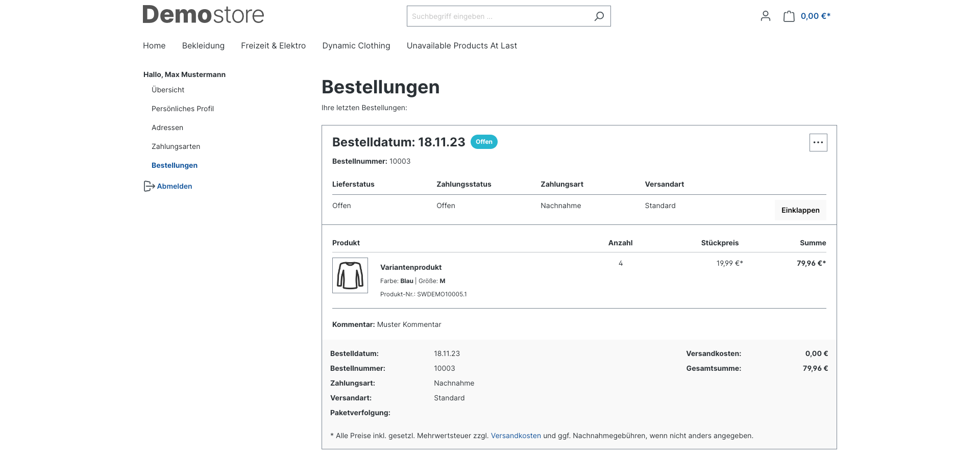Click the cart total 0,00 €*
The height and width of the screenshot is (457, 980).
[816, 16]
